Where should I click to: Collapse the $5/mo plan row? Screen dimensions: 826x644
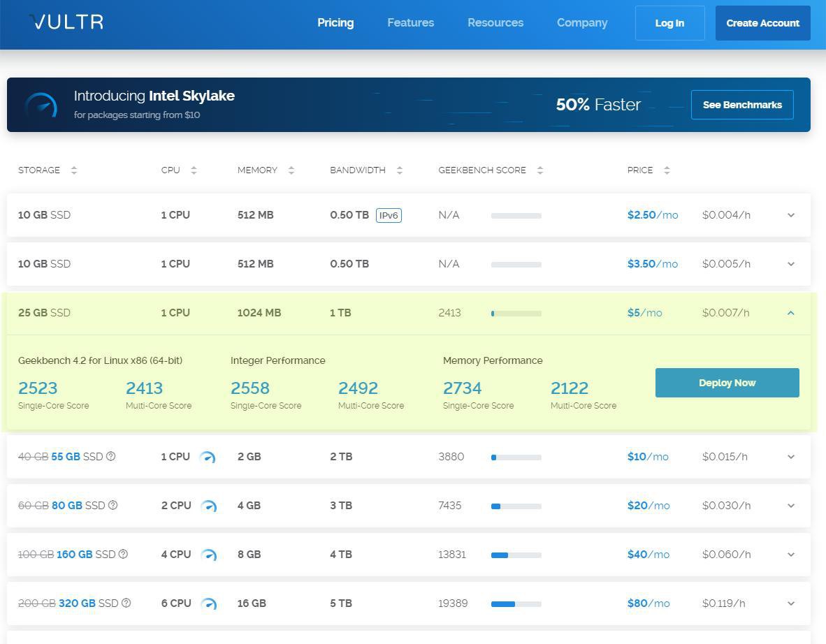(790, 314)
